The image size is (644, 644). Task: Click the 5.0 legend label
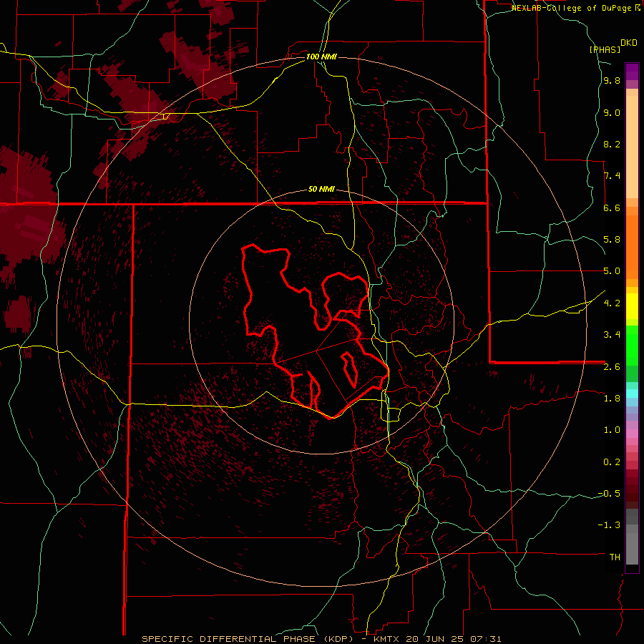point(612,271)
